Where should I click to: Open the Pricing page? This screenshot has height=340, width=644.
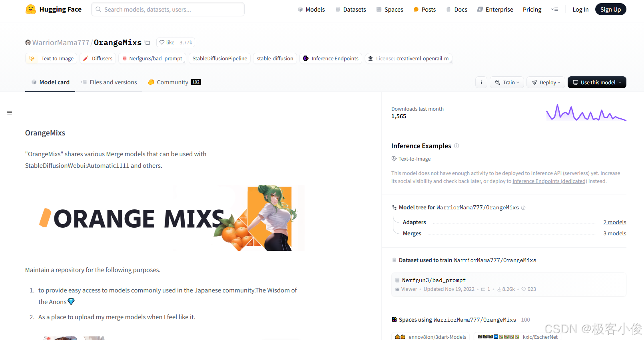532,9
